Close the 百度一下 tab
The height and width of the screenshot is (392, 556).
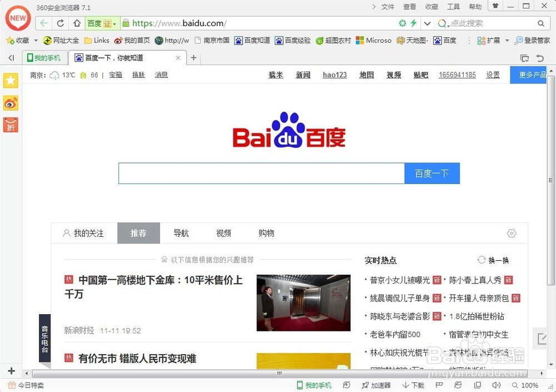pyautogui.click(x=178, y=58)
